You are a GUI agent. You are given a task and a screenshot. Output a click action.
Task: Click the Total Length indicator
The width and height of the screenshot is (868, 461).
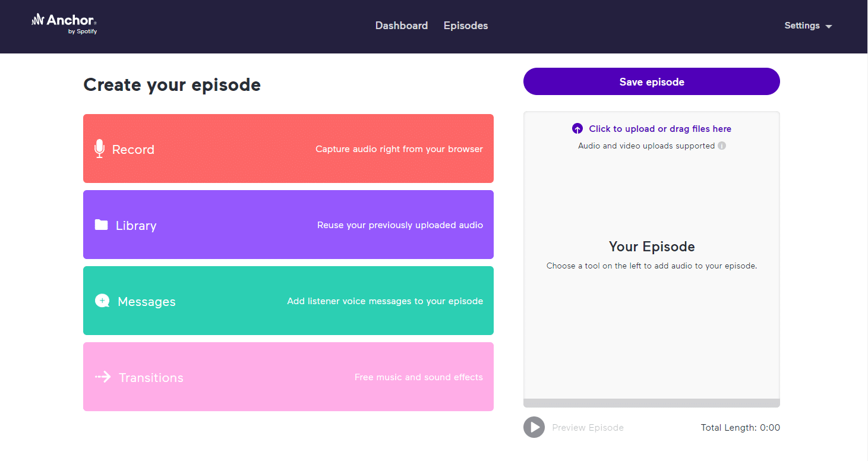click(x=740, y=427)
